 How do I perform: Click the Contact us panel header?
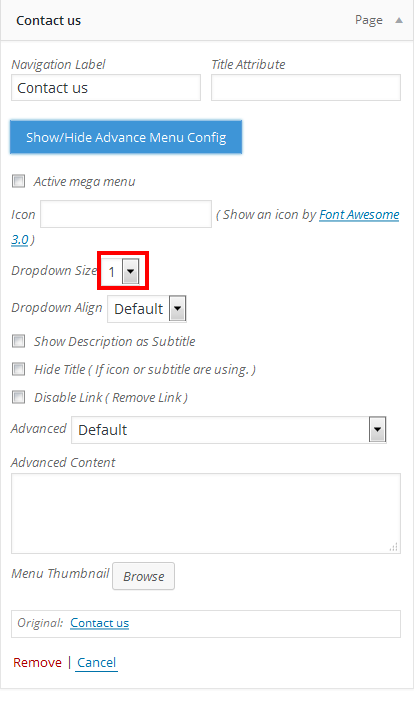(207, 21)
